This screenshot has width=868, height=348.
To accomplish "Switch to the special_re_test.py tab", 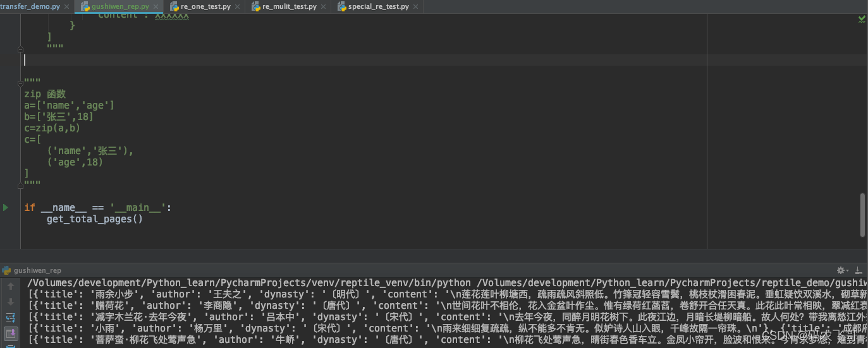I will pos(378,6).
